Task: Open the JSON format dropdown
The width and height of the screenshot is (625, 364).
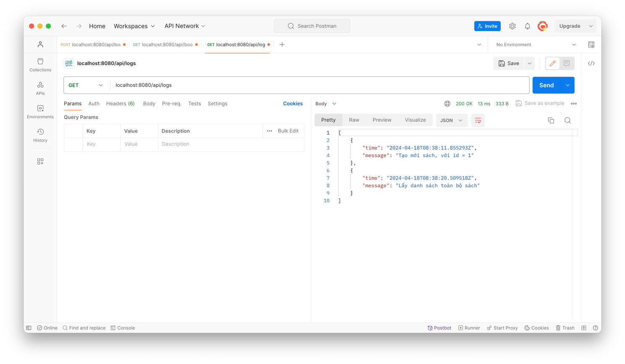Action: point(451,120)
